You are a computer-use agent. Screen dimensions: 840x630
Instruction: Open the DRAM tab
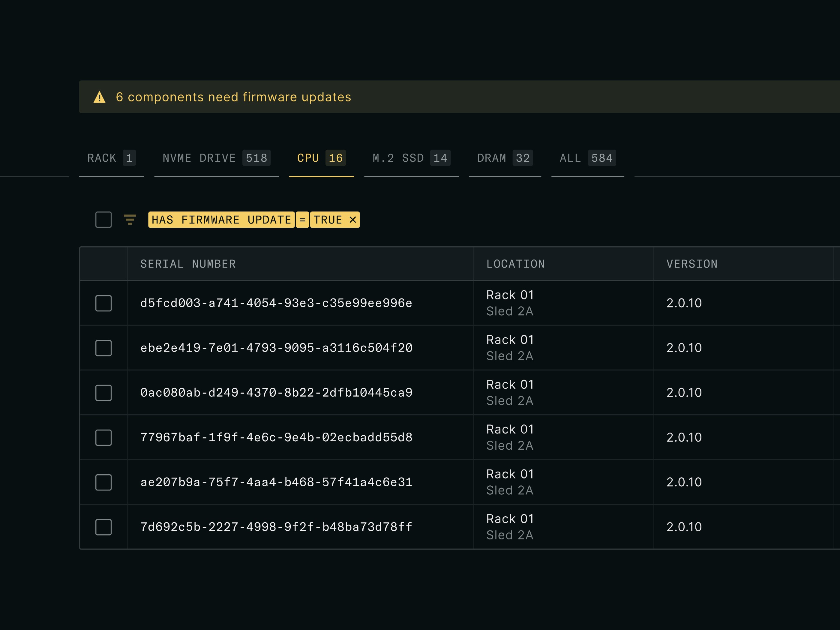point(505,158)
